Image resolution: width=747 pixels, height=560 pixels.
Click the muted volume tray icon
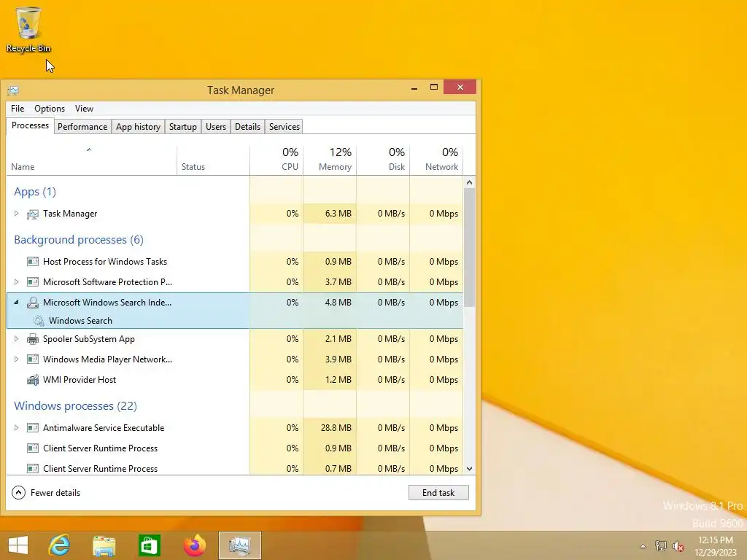point(678,545)
